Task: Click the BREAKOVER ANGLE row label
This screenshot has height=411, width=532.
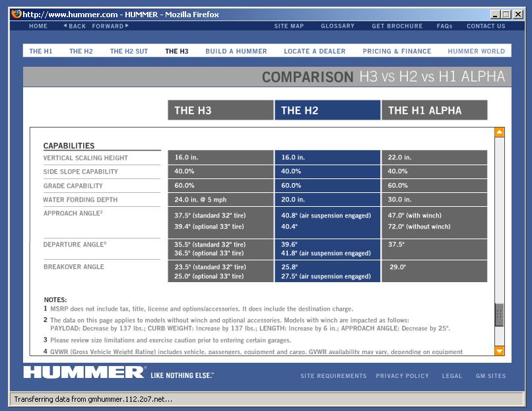Action: click(x=74, y=267)
